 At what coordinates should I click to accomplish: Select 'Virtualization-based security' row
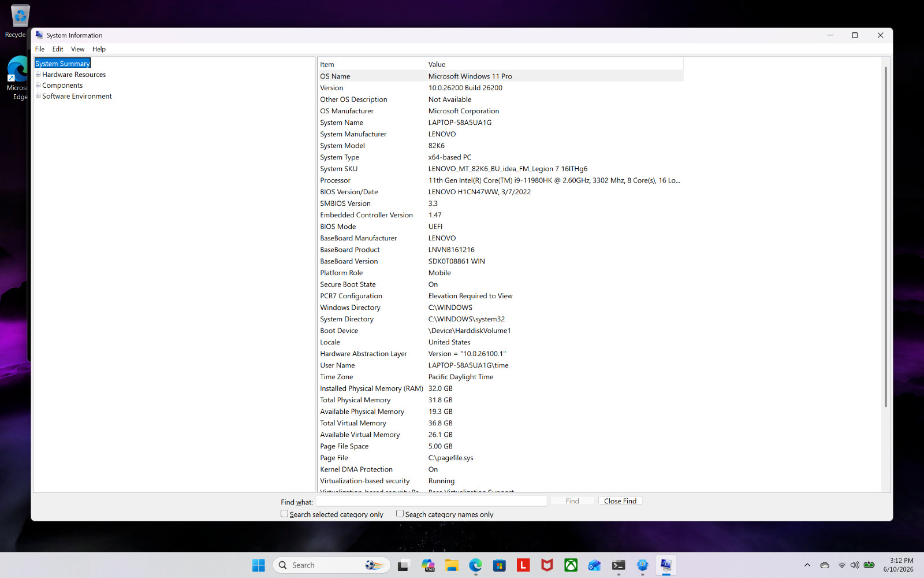pyautogui.click(x=500, y=481)
